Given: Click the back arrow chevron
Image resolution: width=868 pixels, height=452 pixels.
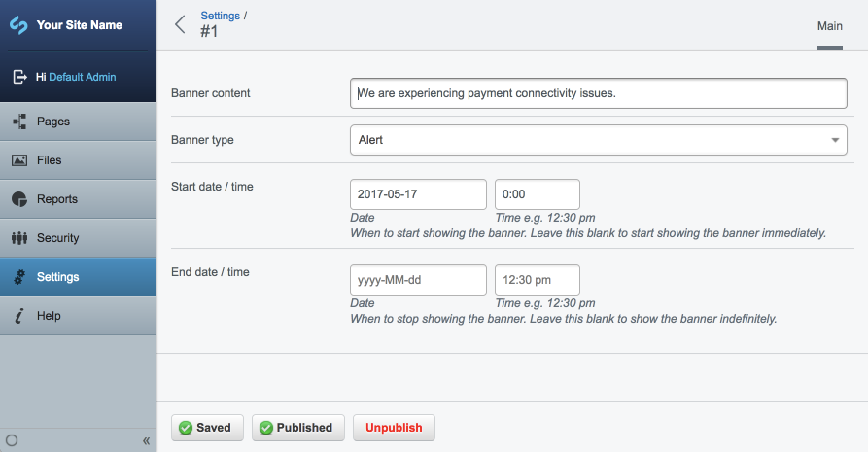Looking at the screenshot, I should point(180,24).
